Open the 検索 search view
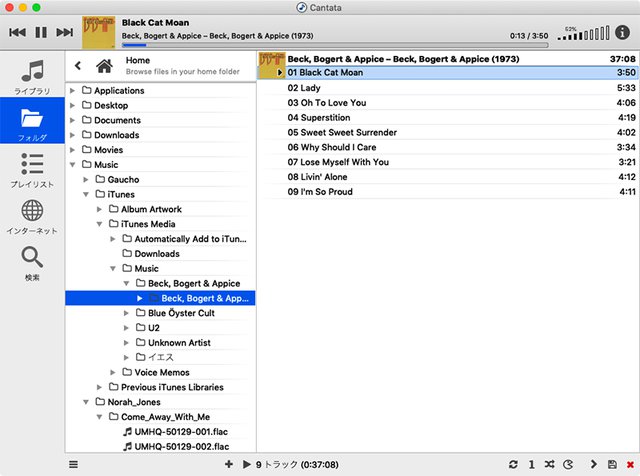The width and height of the screenshot is (640, 476). (x=32, y=264)
